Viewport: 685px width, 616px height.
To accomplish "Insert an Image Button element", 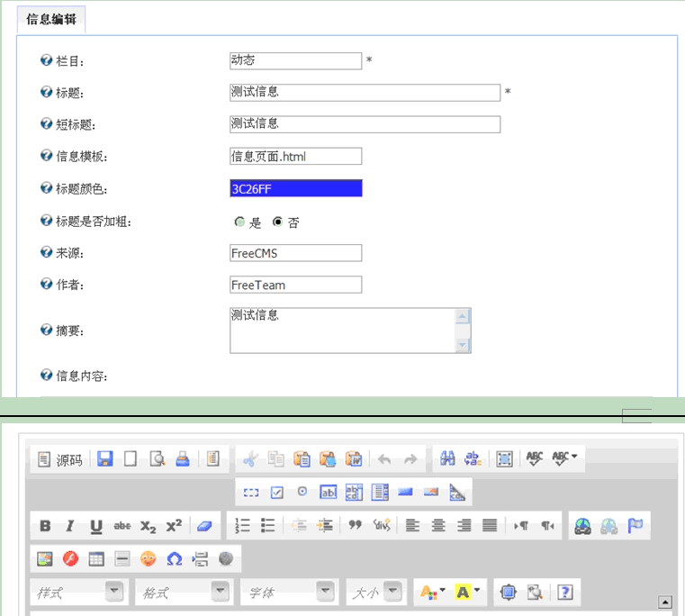I will pos(431,493).
